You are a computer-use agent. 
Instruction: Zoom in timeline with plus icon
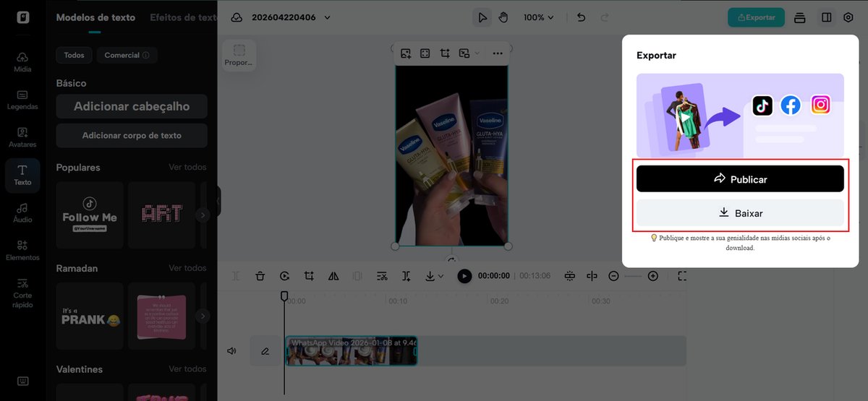652,276
